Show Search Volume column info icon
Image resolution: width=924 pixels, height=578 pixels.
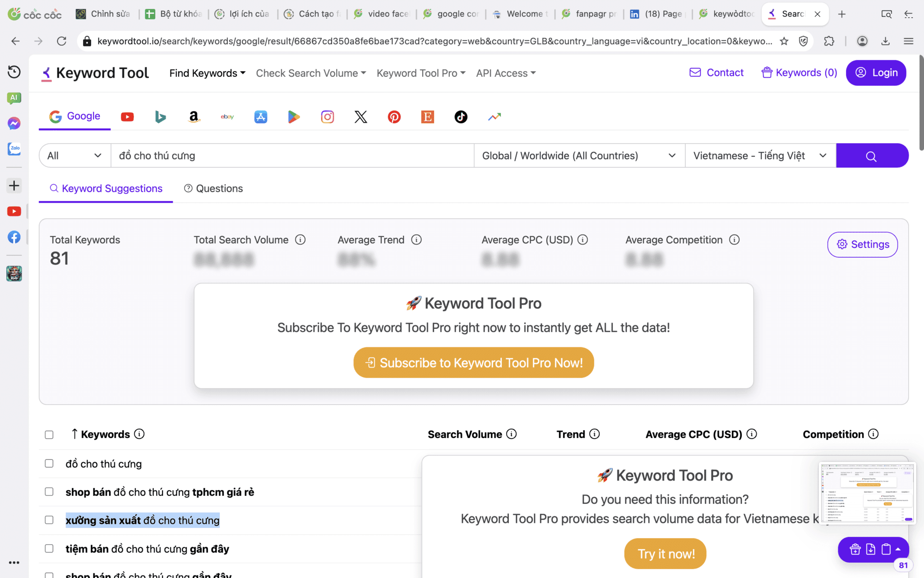coord(511,434)
